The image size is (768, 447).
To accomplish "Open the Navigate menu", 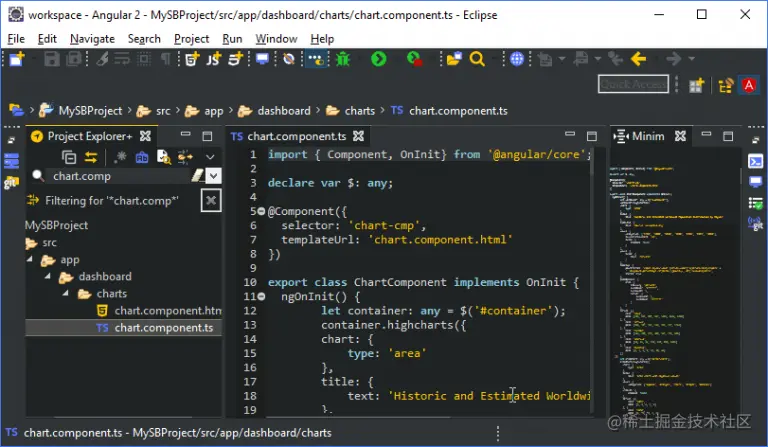I will pyautogui.click(x=92, y=39).
